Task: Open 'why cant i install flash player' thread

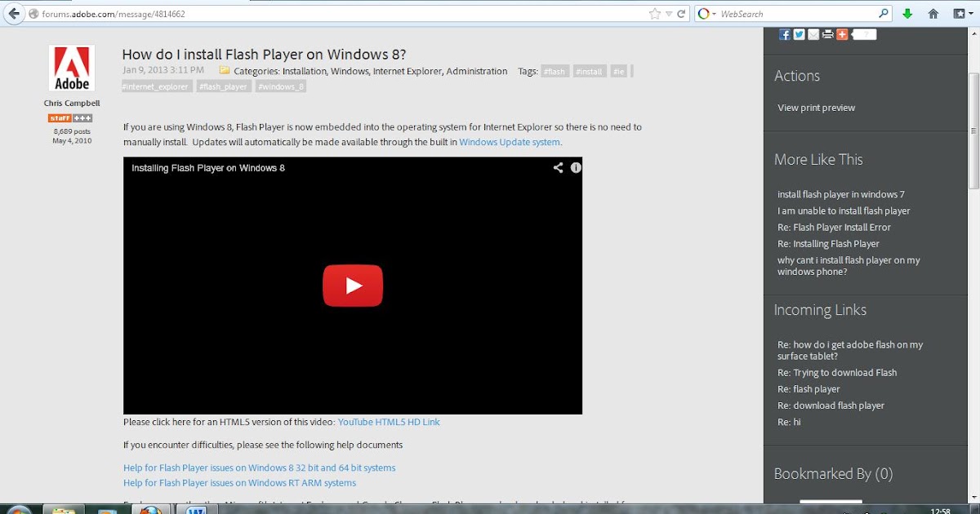Action: pos(849,266)
